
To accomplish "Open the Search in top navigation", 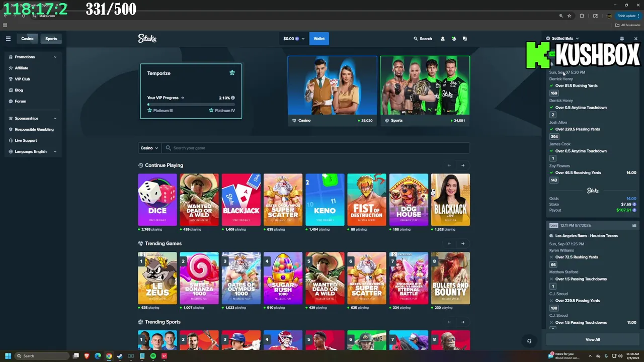I will pyautogui.click(x=423, y=39).
